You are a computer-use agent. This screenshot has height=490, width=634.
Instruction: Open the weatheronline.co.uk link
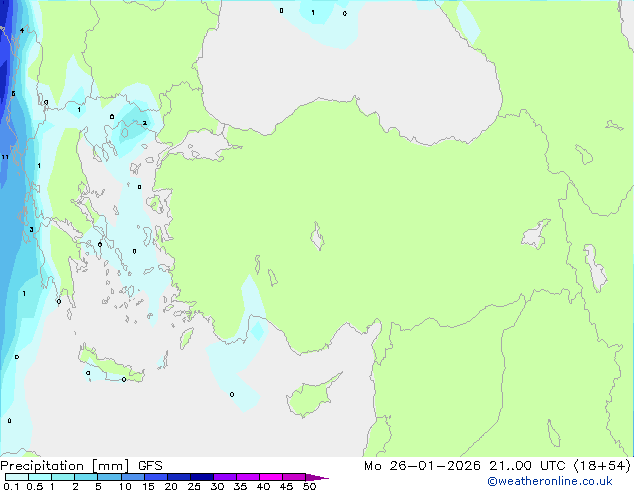tap(550, 481)
